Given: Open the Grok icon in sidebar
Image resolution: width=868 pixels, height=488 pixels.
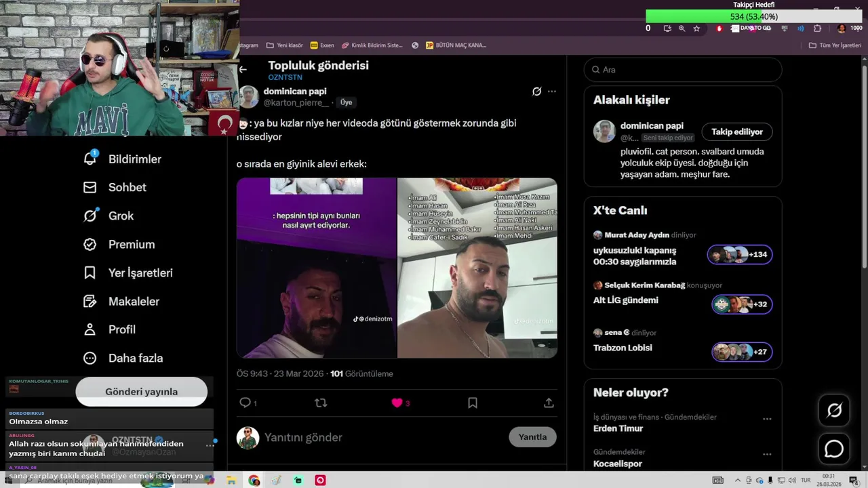Looking at the screenshot, I should [90, 216].
